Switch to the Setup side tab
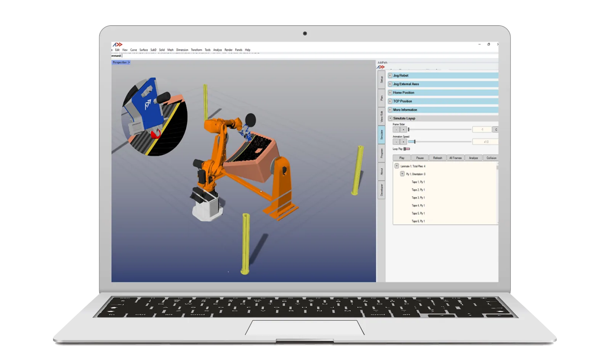 (381, 80)
